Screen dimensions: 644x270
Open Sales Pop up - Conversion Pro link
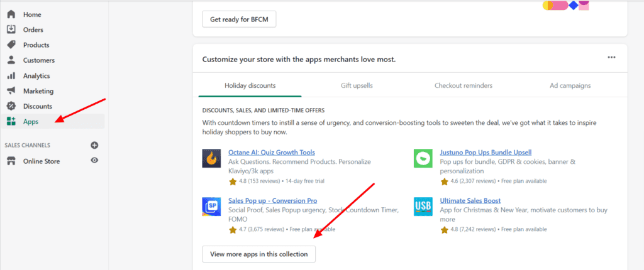click(273, 201)
